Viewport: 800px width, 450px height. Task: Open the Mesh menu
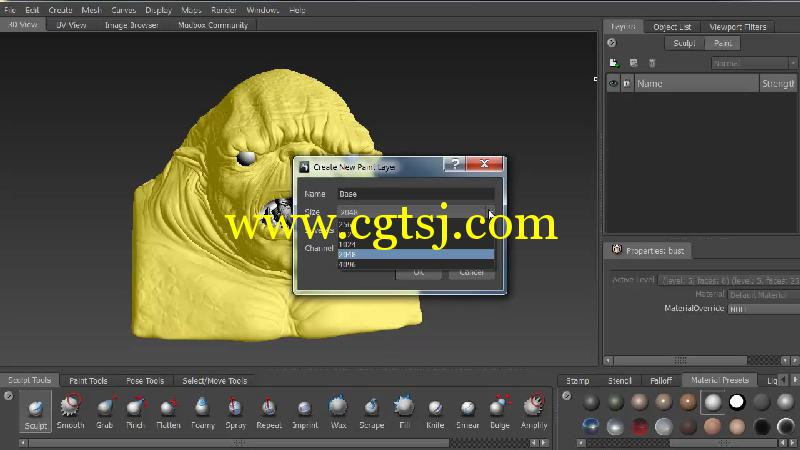click(x=91, y=10)
